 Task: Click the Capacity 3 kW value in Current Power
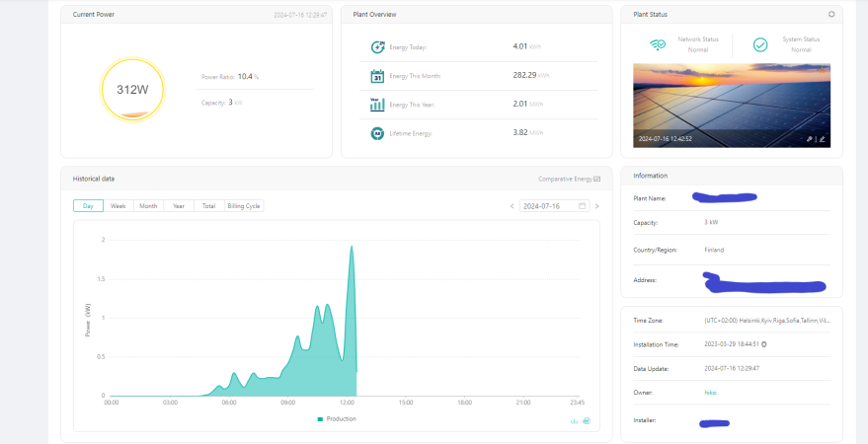[x=235, y=103]
